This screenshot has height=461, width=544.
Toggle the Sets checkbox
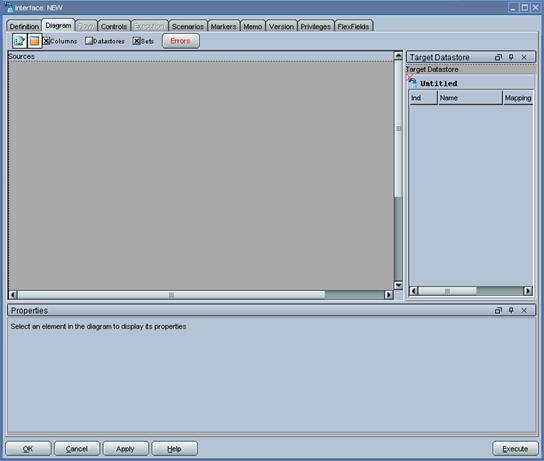click(137, 41)
